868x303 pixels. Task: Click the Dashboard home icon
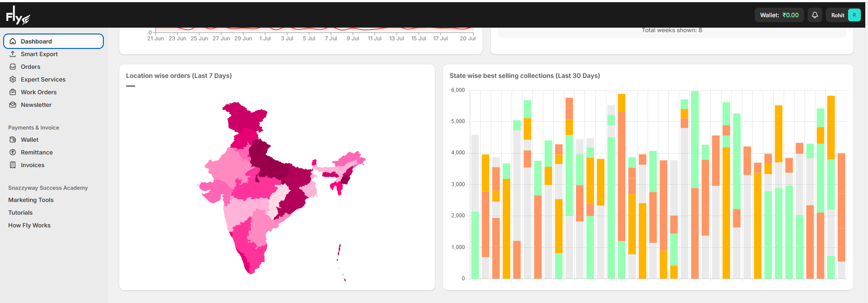[x=13, y=41]
